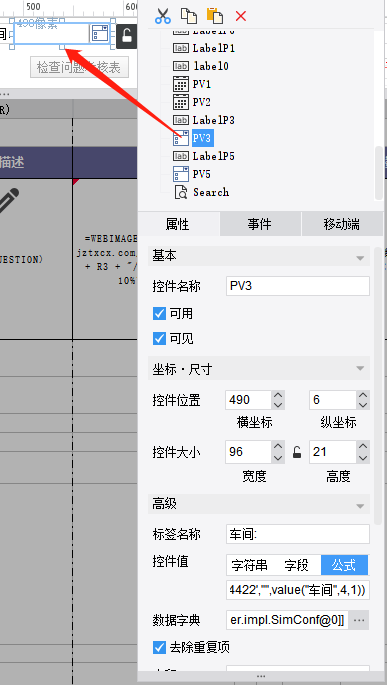387x685 pixels.
Task: Switch to the 移动端 tab
Action: [342, 224]
